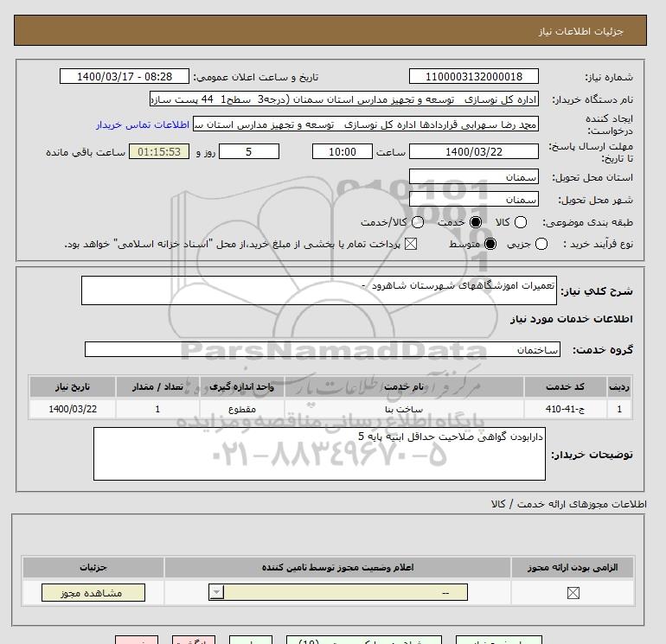Choose the جزیی purchase type radio

point(541,244)
